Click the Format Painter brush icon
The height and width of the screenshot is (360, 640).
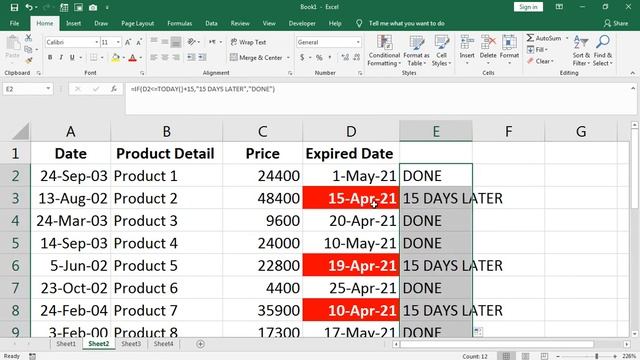pyautogui.click(x=28, y=60)
